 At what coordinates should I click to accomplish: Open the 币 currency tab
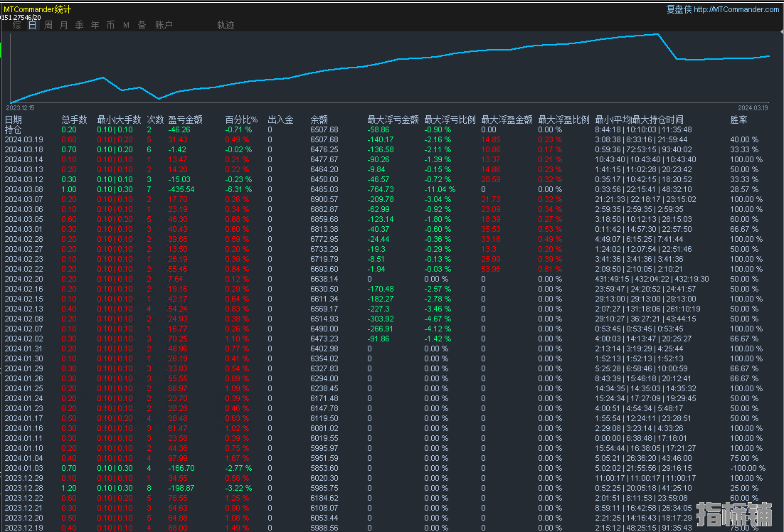110,25
